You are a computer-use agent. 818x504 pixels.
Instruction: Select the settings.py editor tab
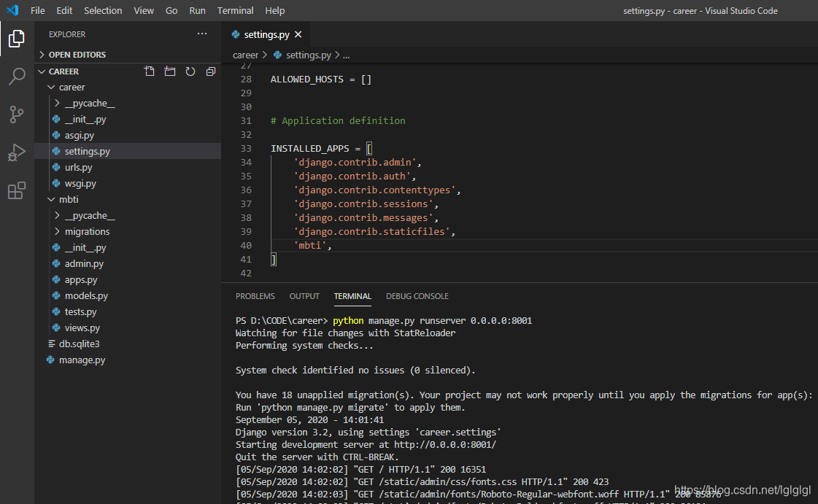click(x=266, y=34)
